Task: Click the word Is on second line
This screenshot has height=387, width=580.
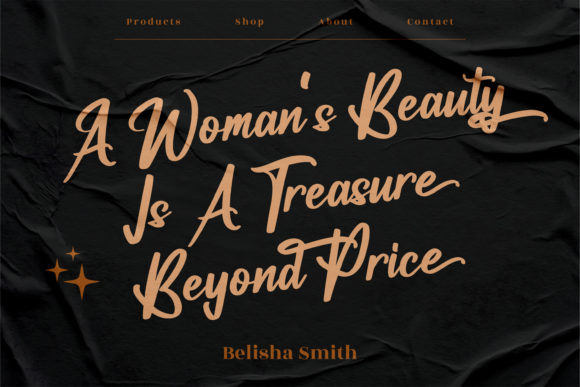Action: tap(148, 209)
